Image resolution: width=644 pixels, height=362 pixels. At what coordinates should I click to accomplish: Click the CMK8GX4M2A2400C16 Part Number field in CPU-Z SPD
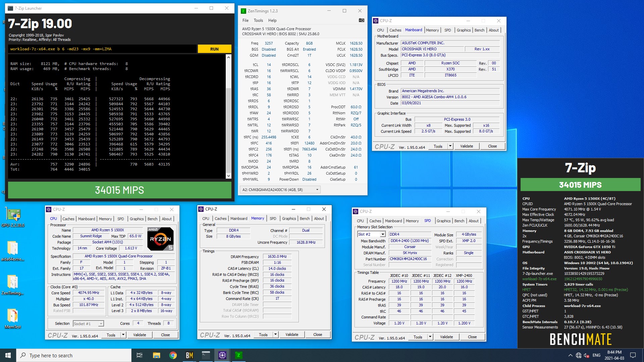410,259
